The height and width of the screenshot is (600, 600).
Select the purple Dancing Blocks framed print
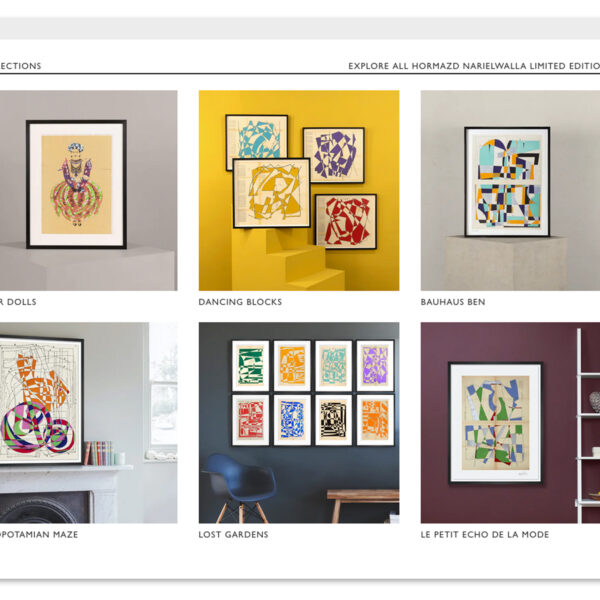tap(334, 155)
